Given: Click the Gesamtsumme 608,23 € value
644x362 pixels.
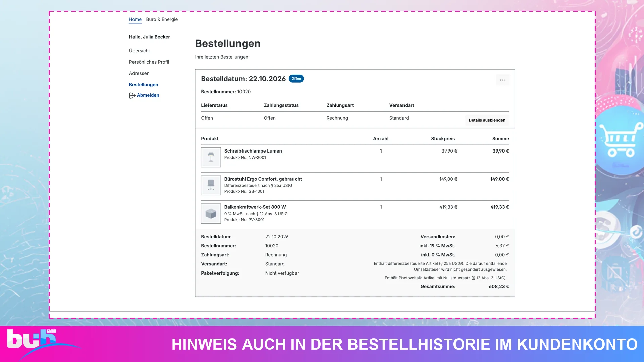Looking at the screenshot, I should 499,287.
